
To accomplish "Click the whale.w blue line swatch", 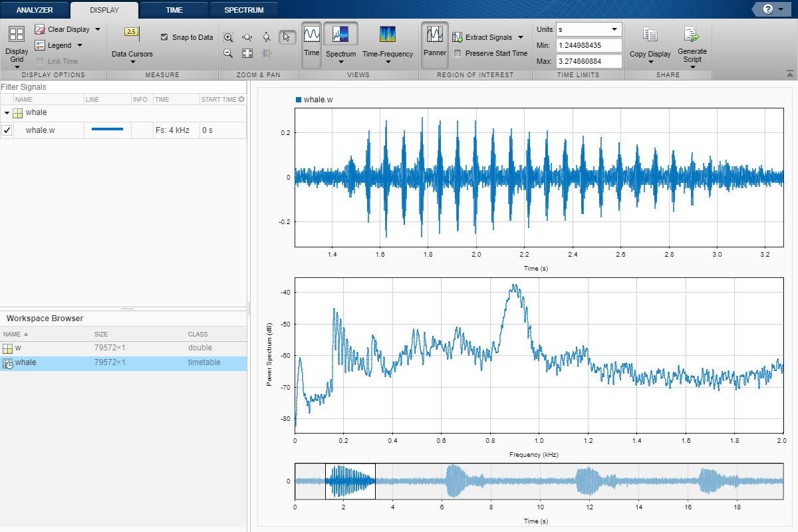I will 107,129.
